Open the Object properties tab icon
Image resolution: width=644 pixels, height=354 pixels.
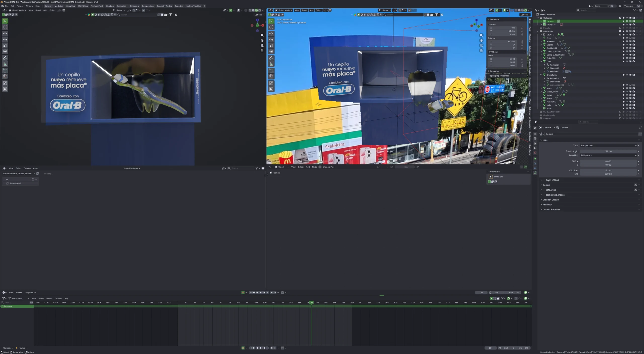click(x=535, y=159)
